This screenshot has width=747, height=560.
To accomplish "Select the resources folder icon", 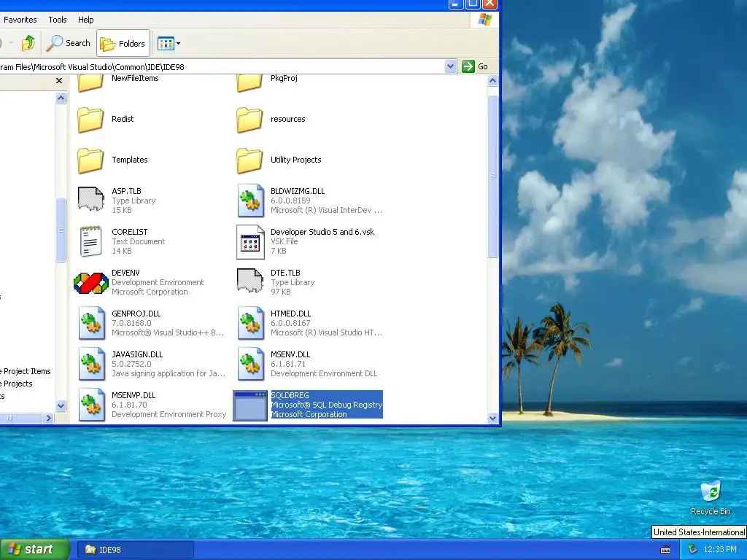I will [x=249, y=119].
